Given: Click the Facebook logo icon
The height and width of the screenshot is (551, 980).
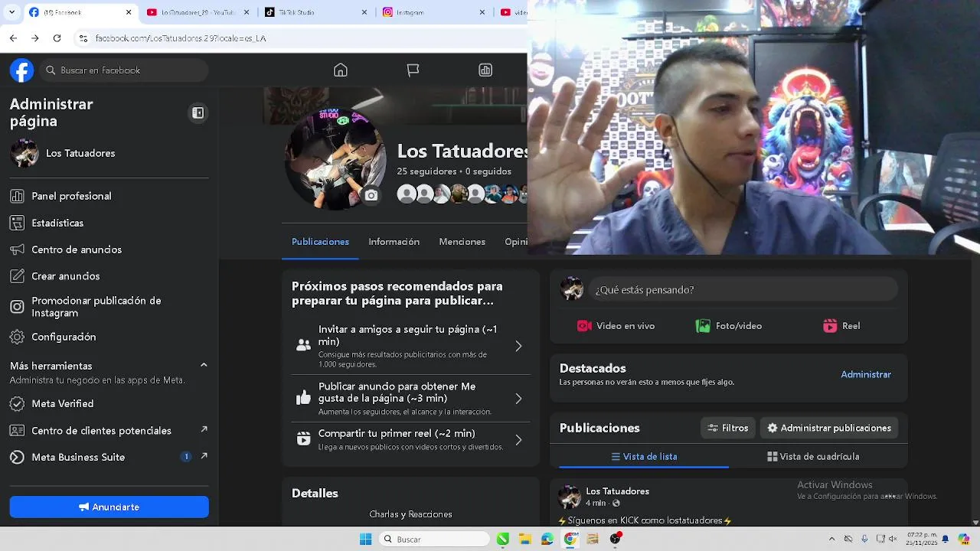Looking at the screenshot, I should click(21, 70).
